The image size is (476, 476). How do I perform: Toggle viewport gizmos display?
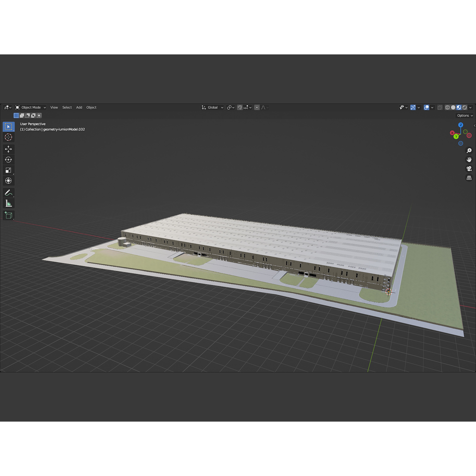(x=413, y=107)
